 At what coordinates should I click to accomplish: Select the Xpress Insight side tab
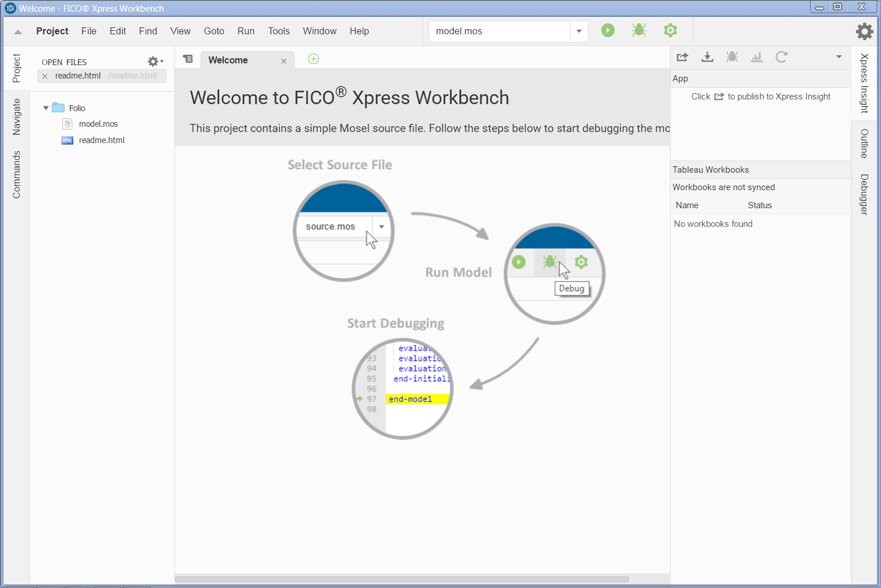864,83
